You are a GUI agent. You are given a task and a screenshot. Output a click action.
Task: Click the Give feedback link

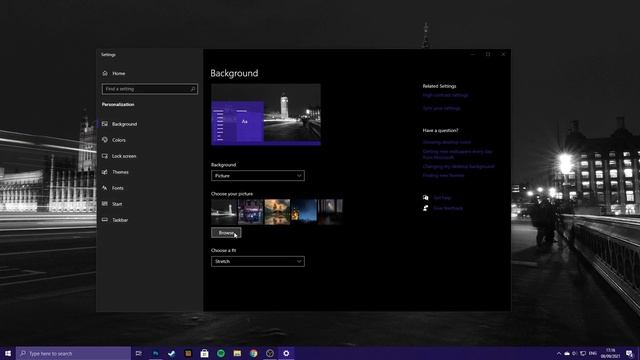pos(448,208)
